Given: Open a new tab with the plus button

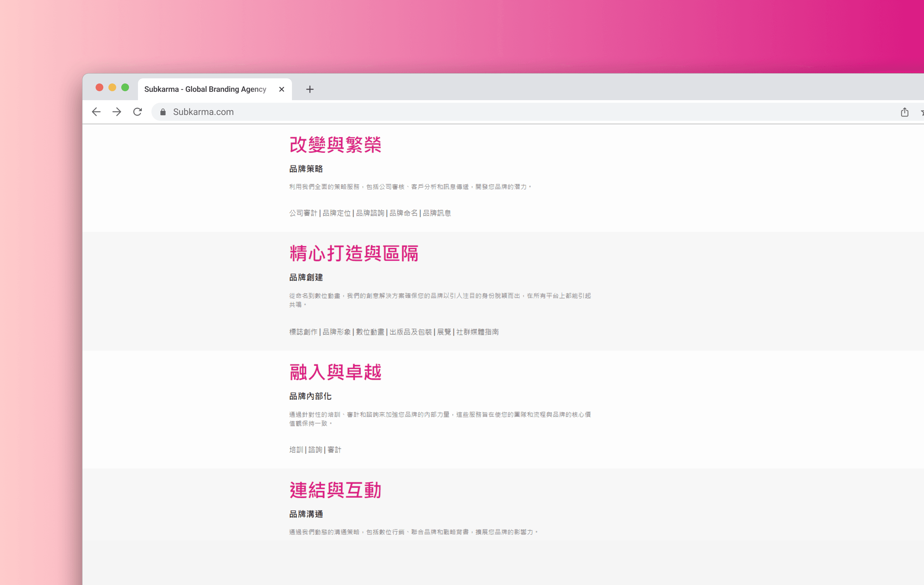Looking at the screenshot, I should coord(310,89).
